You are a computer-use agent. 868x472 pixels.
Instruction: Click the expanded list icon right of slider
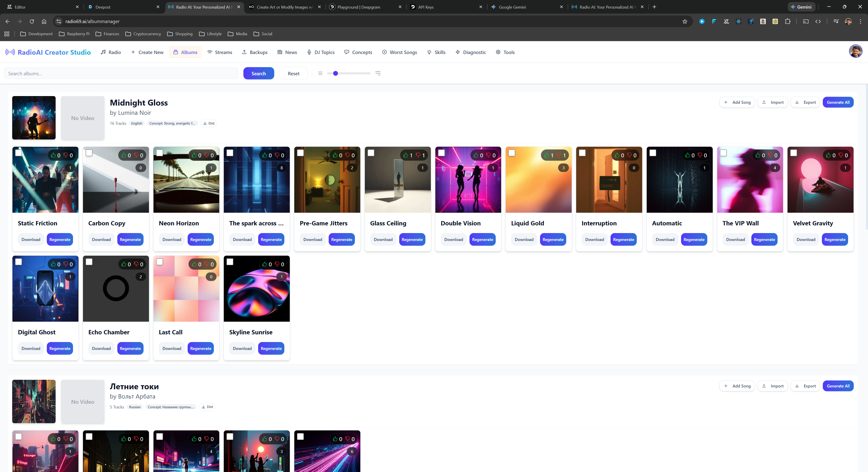378,73
